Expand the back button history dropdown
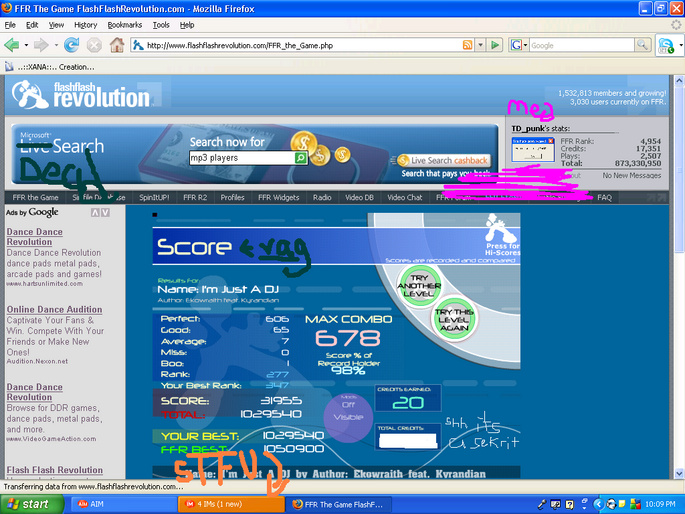685x514 pixels. pos(26,45)
